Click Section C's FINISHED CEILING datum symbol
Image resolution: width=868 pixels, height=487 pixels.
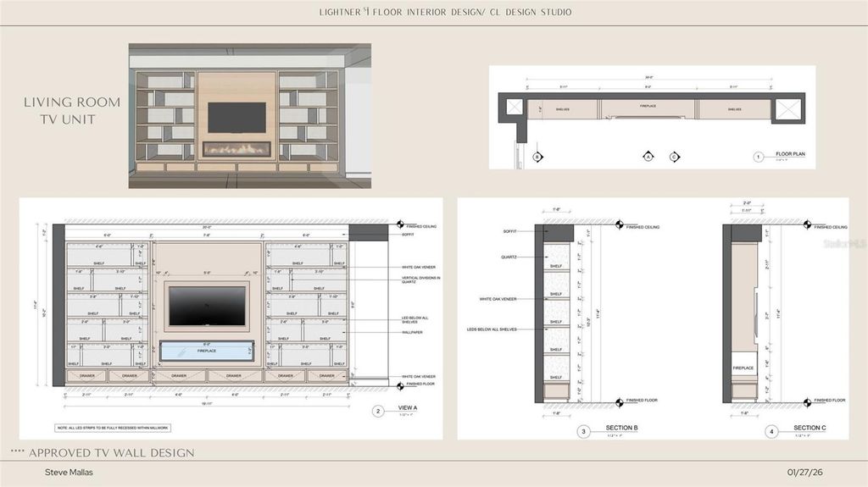(807, 224)
